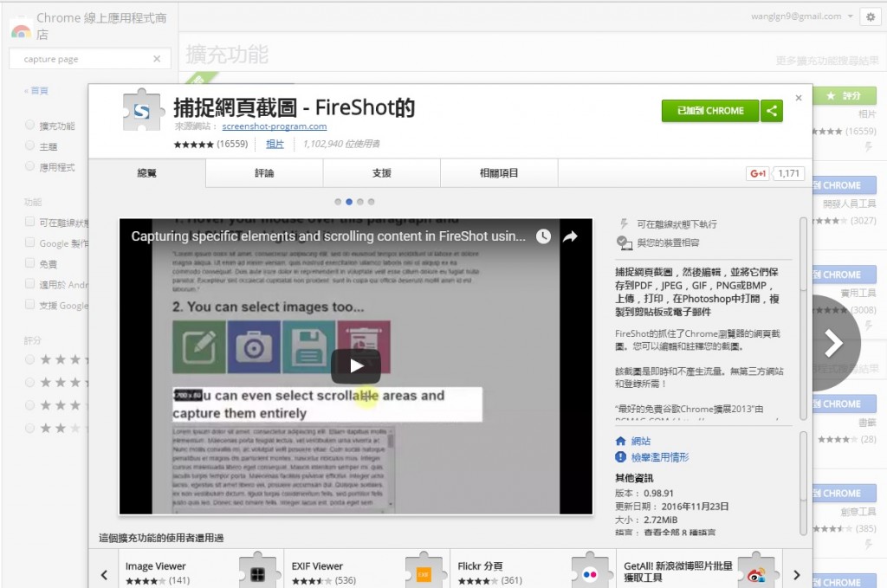
Task: Click the device compatible icon
Action: pos(624,242)
